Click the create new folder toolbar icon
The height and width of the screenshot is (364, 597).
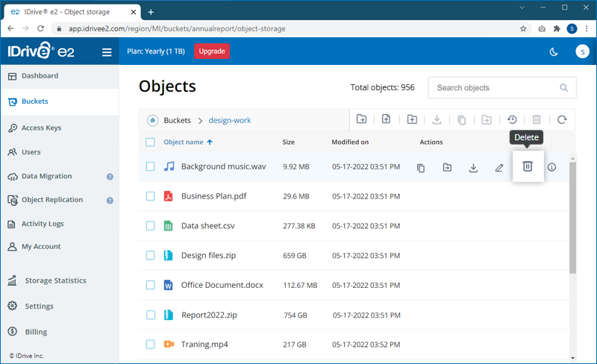[362, 119]
